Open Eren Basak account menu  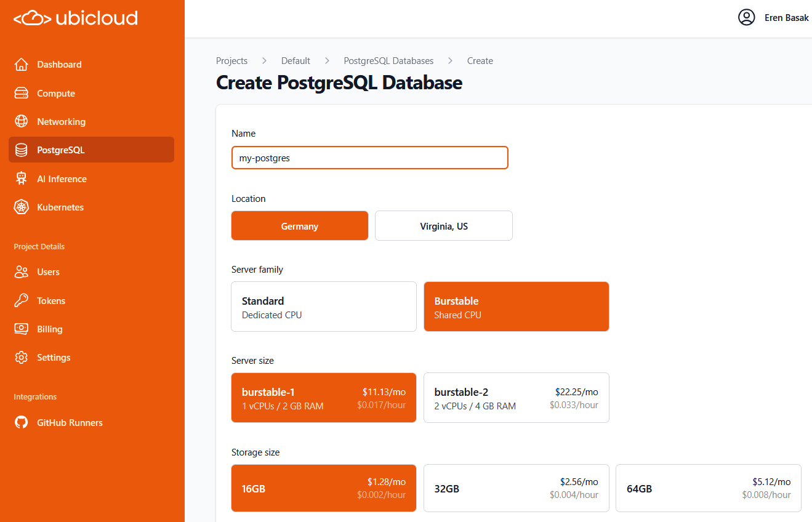click(x=774, y=17)
